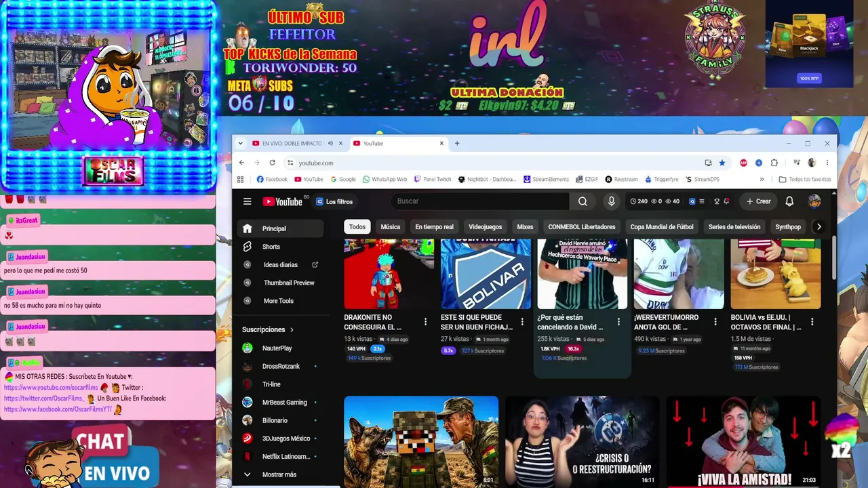
Task: Expand Suscripciones section arrow
Action: click(x=292, y=330)
